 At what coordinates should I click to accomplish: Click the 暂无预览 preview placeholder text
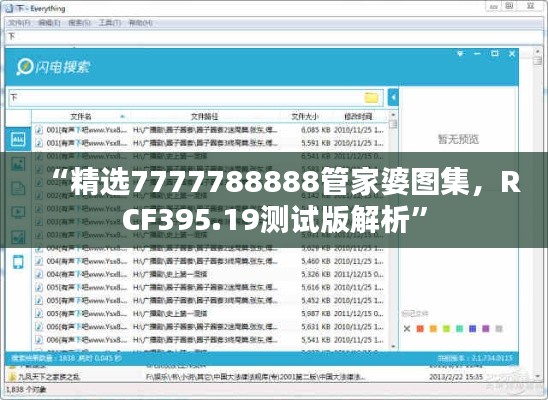pos(458,139)
